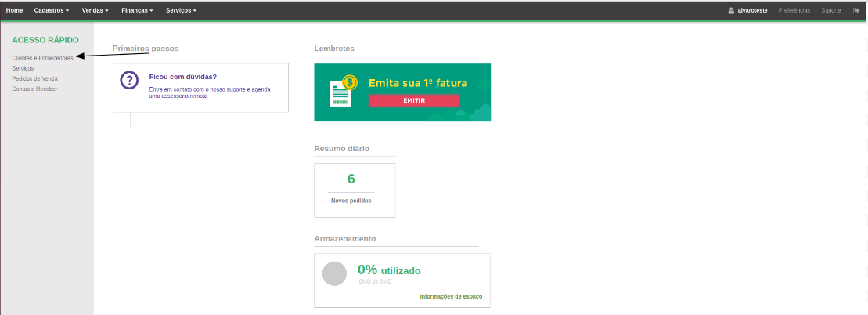The width and height of the screenshot is (868, 315).
Task: Open the Cadastros dropdown menu
Action: [52, 10]
